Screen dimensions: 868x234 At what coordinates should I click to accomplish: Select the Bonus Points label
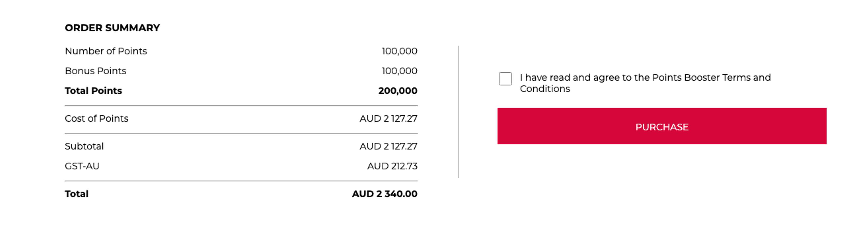point(95,71)
